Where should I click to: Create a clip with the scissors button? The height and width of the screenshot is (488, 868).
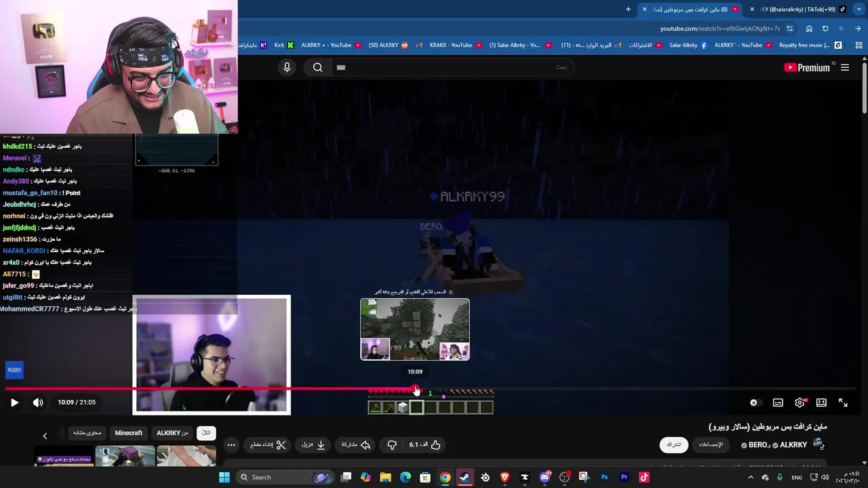(x=269, y=445)
